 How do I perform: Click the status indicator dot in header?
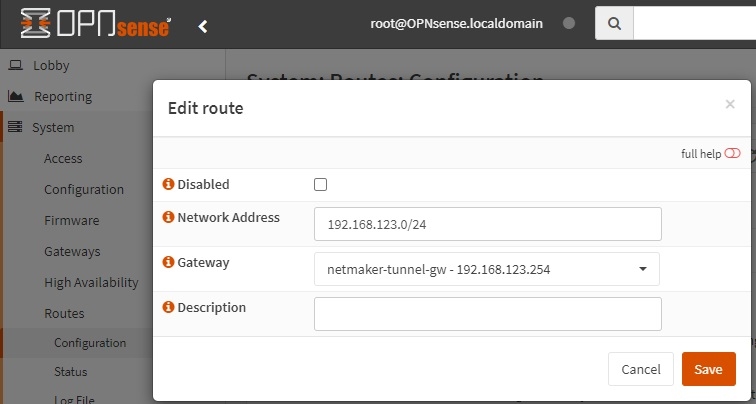tap(569, 24)
